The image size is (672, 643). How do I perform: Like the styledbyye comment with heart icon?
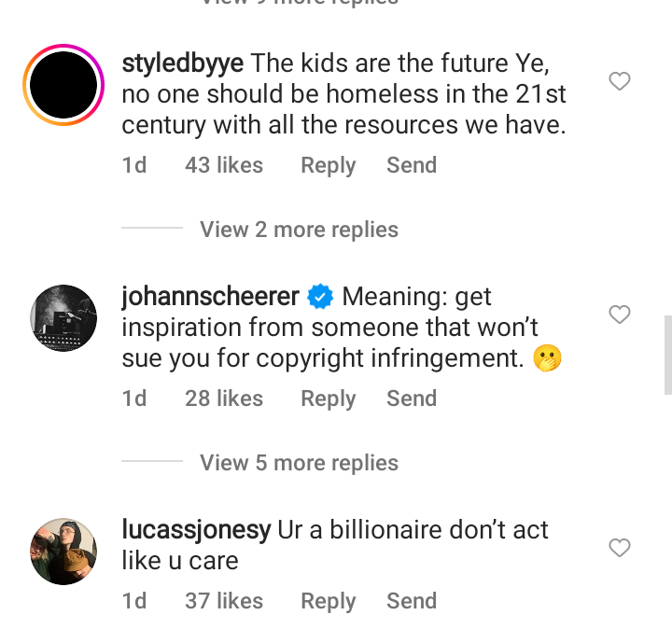[x=620, y=82]
